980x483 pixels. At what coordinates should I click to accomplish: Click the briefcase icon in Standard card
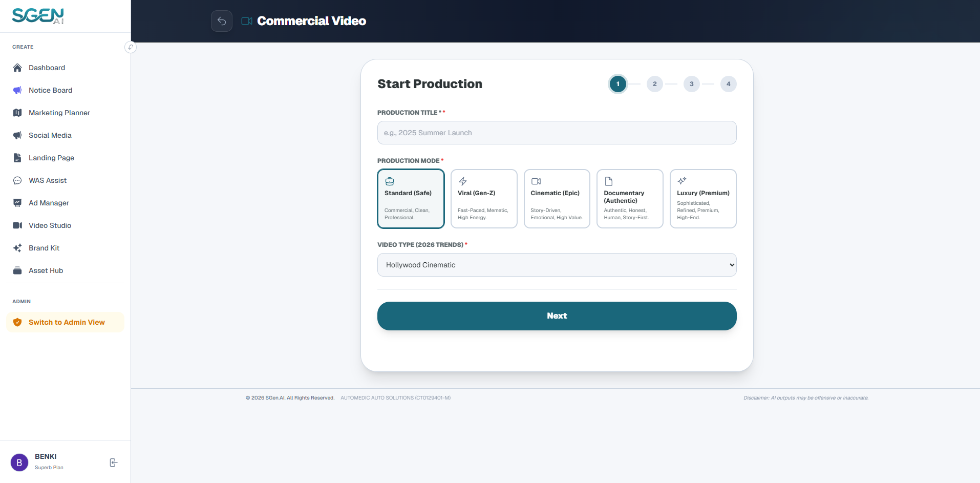pyautogui.click(x=390, y=181)
